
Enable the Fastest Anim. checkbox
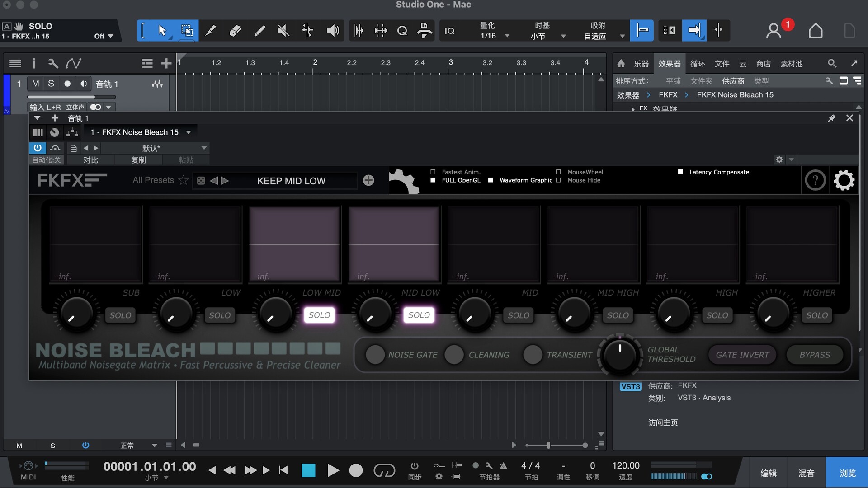(x=433, y=172)
